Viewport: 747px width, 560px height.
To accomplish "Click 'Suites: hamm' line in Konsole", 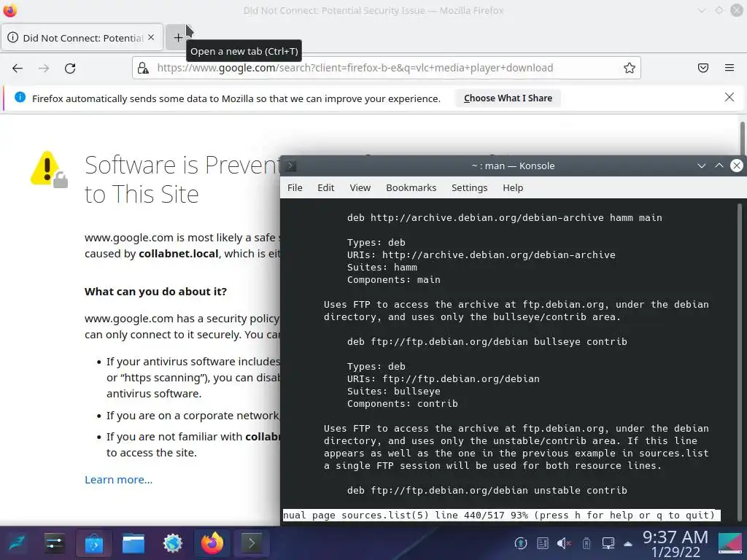I will click(x=382, y=267).
